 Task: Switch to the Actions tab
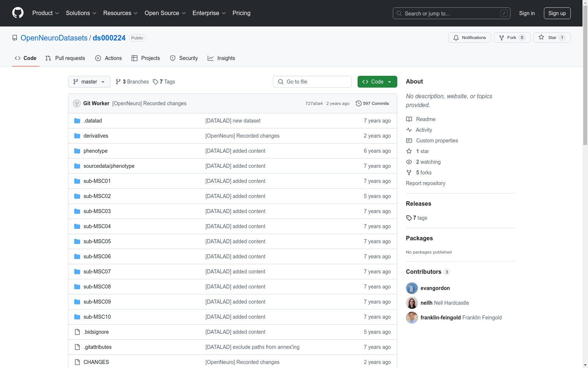pyautogui.click(x=108, y=58)
